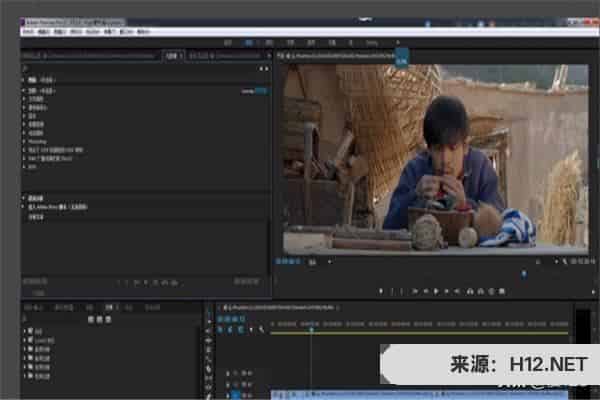The image size is (600, 400).
Task: Filter by 32-bit color effects badge icon
Action: click(x=99, y=319)
